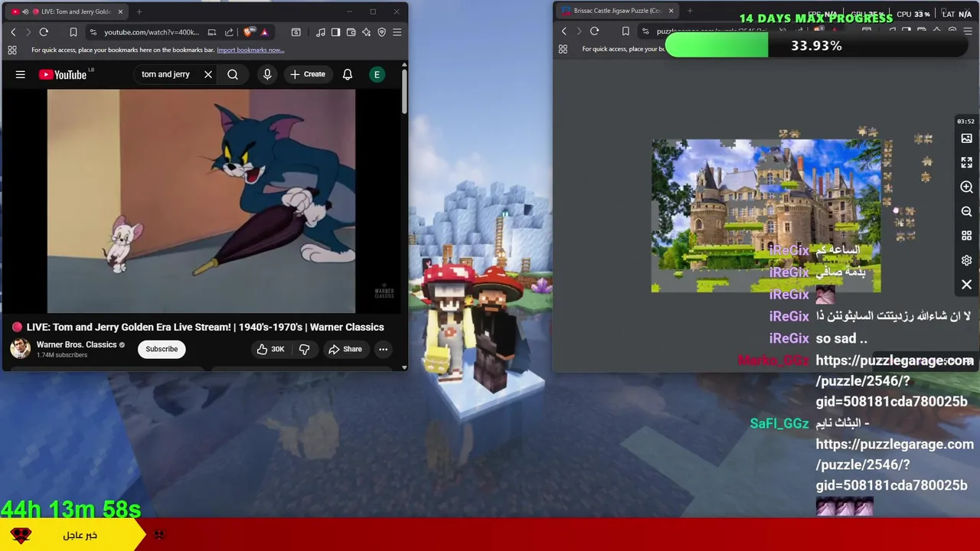Open the browser hamburger menu in YouTube window
Image resolution: width=980 pixels, height=551 pixels.
click(x=397, y=32)
